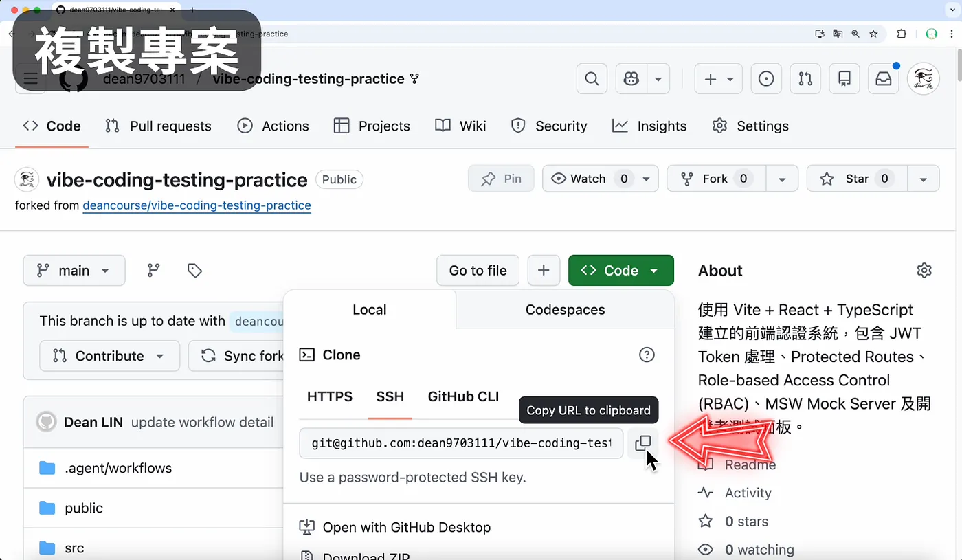The width and height of the screenshot is (962, 560).
Task: Open the notifications inbox icon
Action: tap(884, 79)
